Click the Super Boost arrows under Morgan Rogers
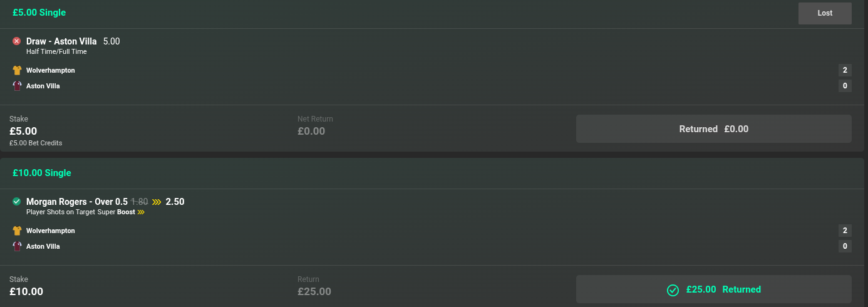 [x=141, y=212]
